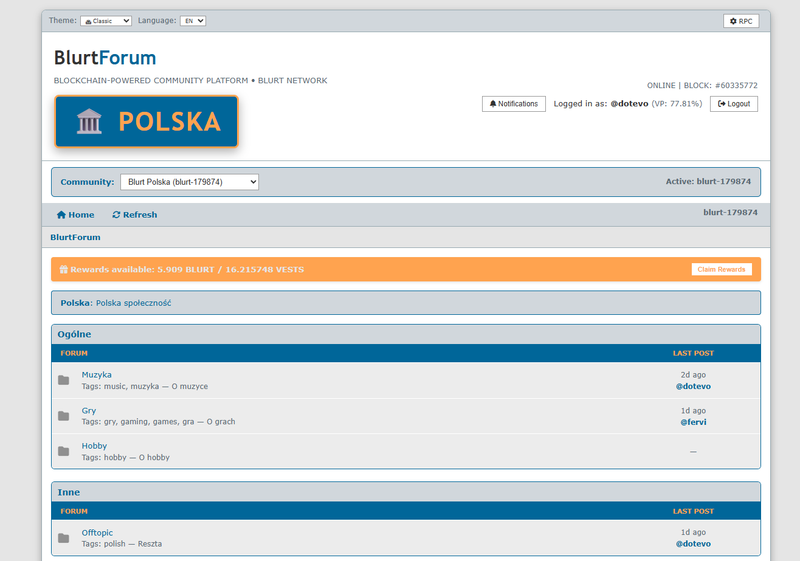
Task: Click the logout arrow icon
Action: coord(721,104)
